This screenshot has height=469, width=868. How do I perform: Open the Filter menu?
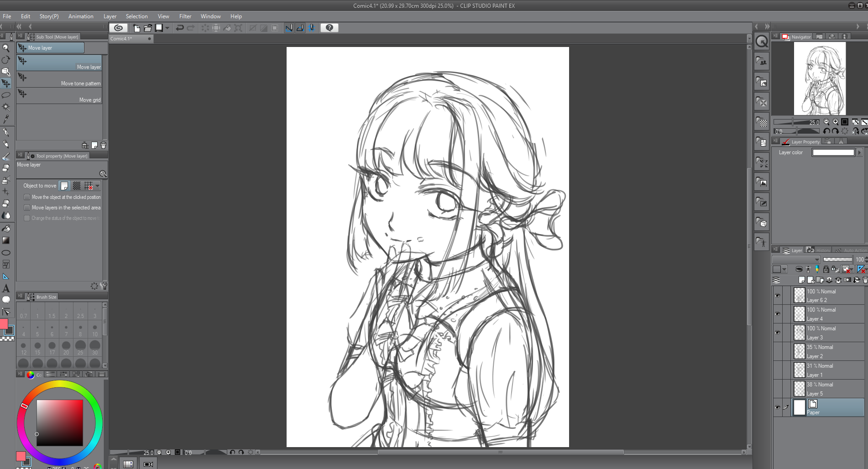click(185, 16)
